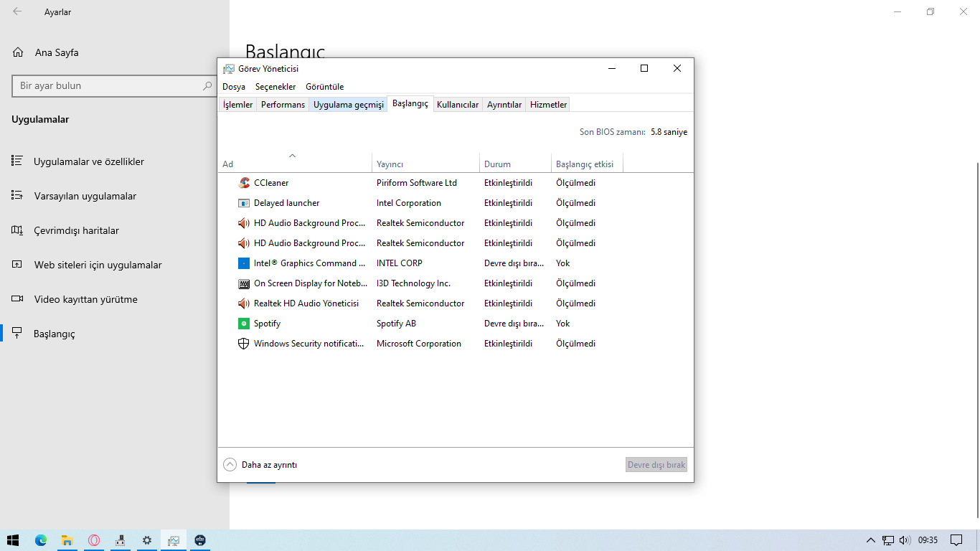
Task: Select the CCleaner icon in the startup list
Action: coord(244,183)
